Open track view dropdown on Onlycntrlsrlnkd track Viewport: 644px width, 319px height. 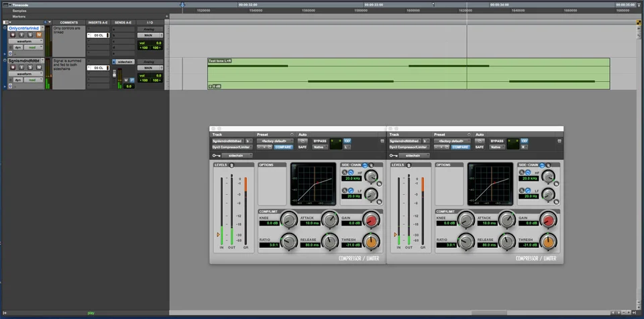26,42
